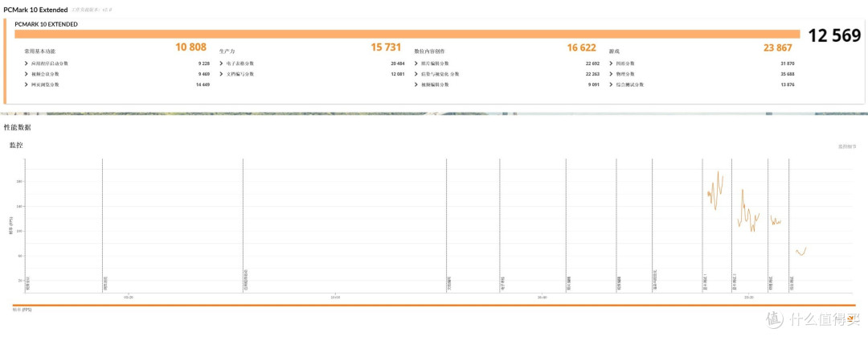
Task: Click the 文档编写 timeline marker line
Action: [x=447, y=225]
